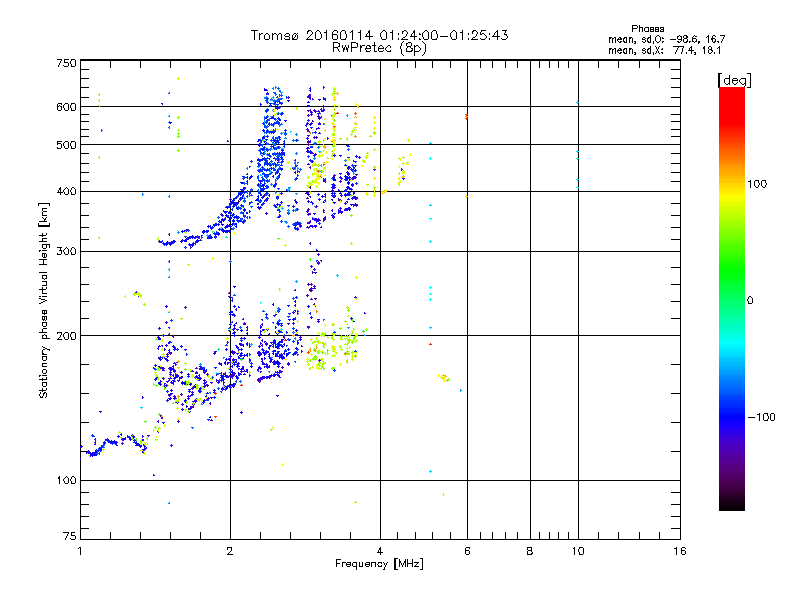Click the colorbar '-100' tick label
This screenshot has width=800, height=600.
coord(761,417)
